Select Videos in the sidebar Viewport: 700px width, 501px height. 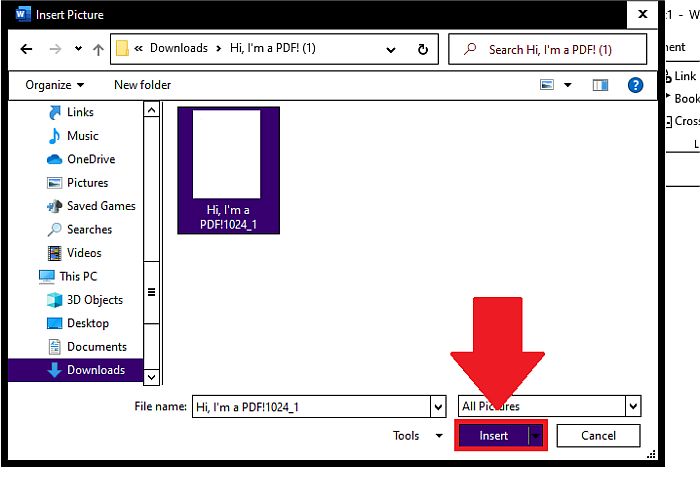[74, 253]
